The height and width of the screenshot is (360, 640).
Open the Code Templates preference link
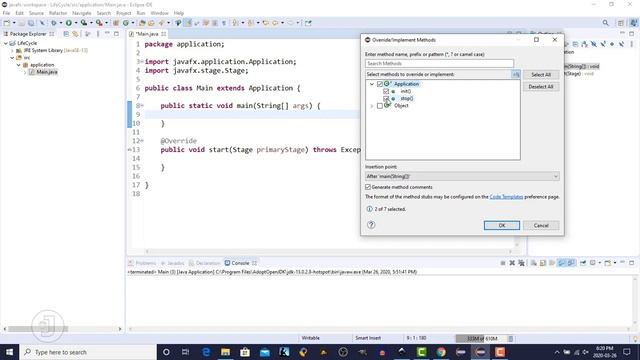506,197
